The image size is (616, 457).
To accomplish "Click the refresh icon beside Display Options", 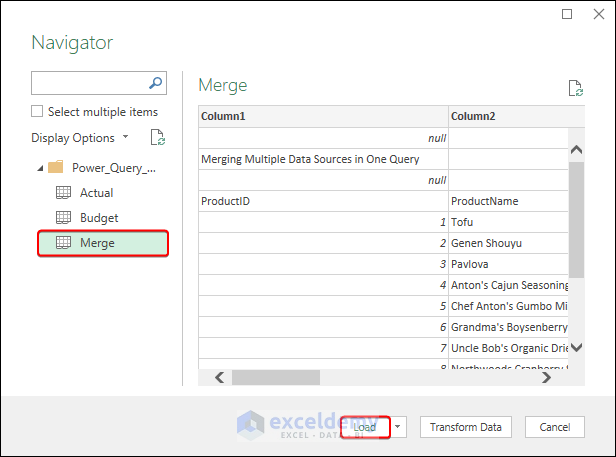I will pyautogui.click(x=157, y=137).
